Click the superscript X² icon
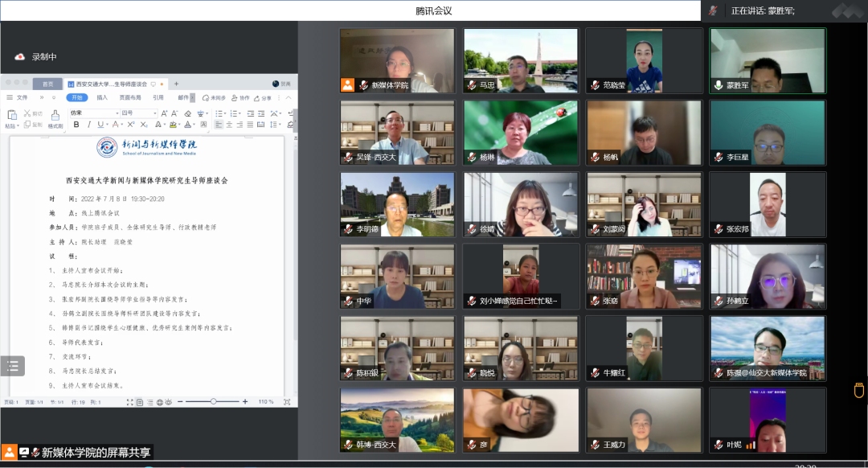Viewport: 868px width, 468px height. point(131,125)
